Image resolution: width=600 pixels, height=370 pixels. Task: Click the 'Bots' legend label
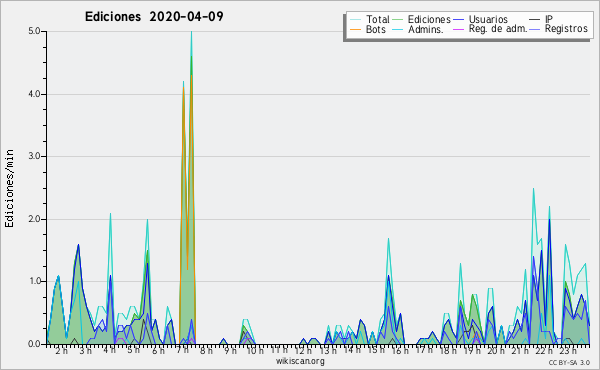376,29
